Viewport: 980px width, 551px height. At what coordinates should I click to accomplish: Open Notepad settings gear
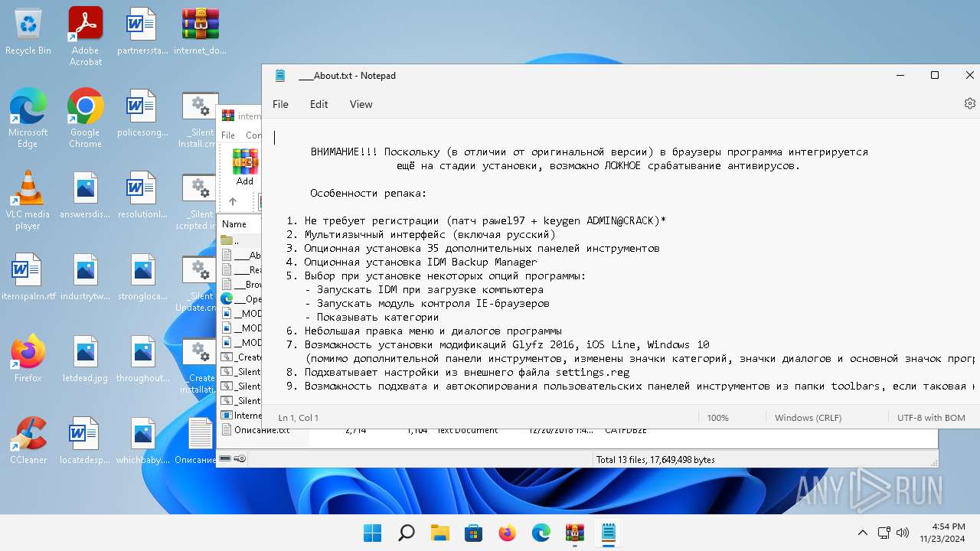coord(969,103)
